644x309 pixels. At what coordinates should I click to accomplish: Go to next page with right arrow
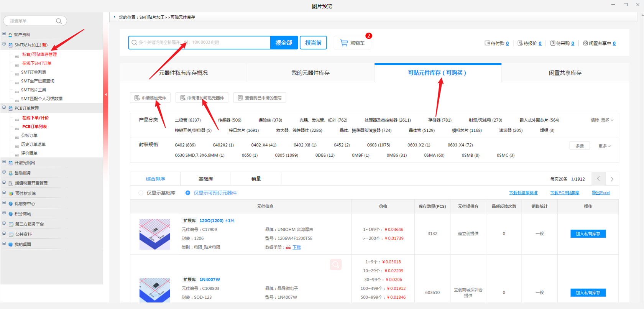(x=612, y=179)
